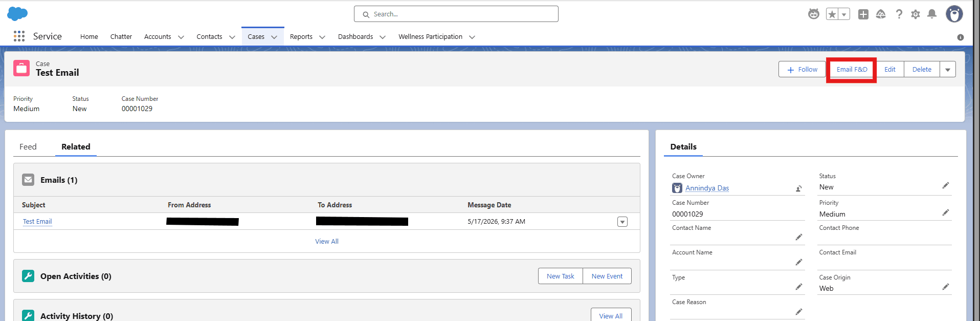Select the Details tab

[x=683, y=146]
